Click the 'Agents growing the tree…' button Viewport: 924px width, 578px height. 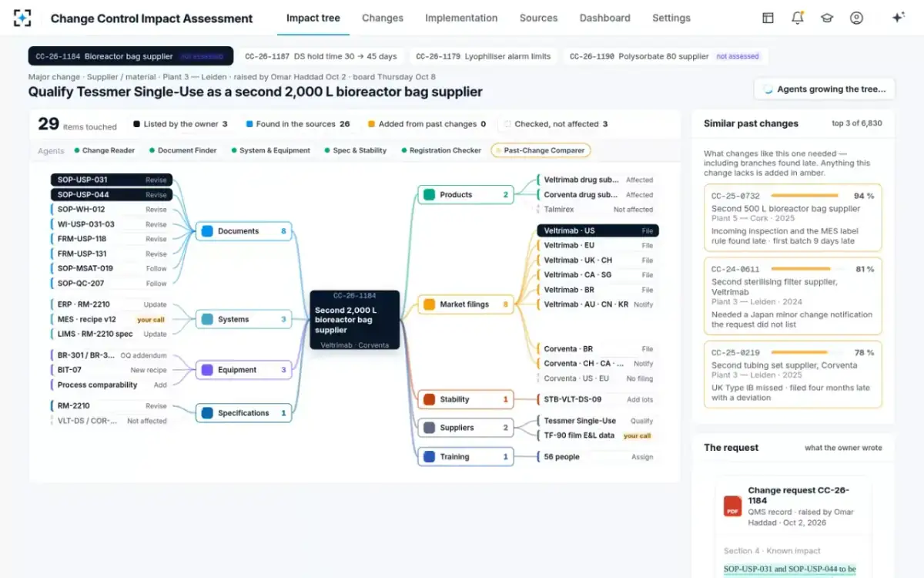825,89
